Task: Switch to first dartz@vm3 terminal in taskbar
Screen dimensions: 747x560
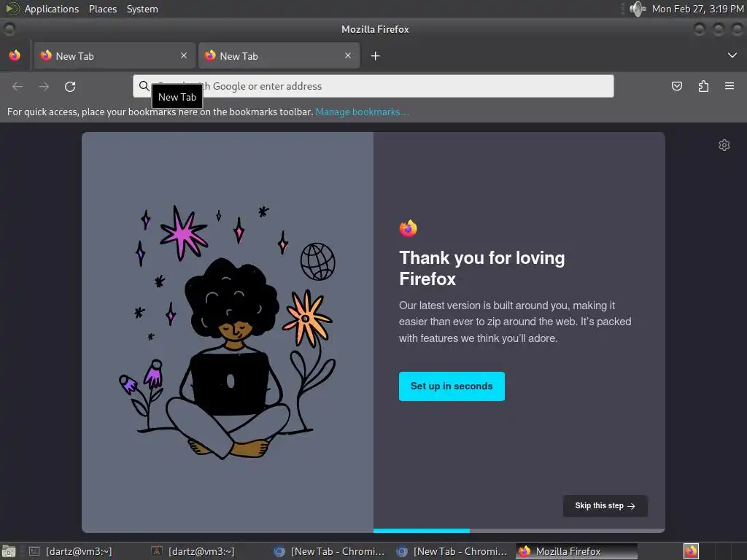Action: 71,551
